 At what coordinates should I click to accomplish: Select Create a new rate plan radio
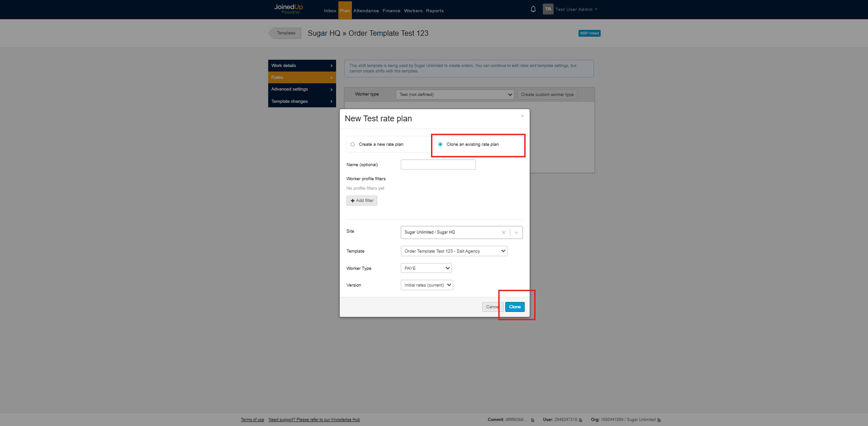click(352, 144)
